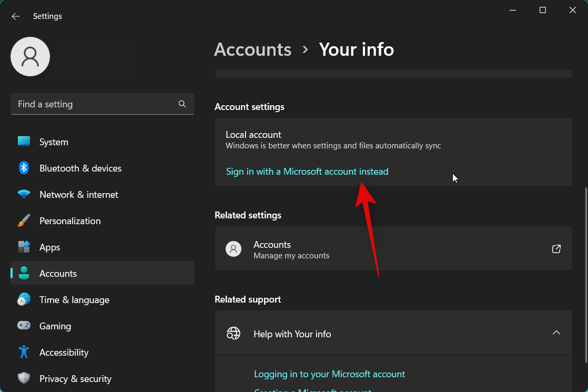Collapse the Help with Your info section
The image size is (588, 392).
click(556, 333)
